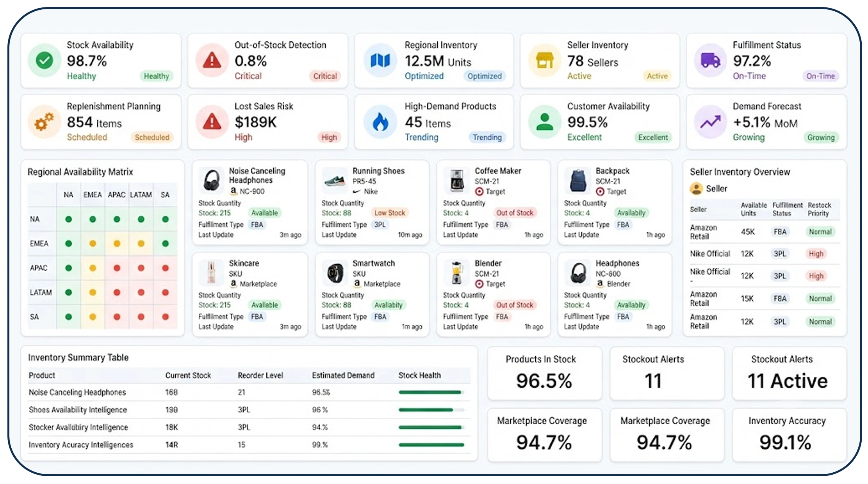Click the Amazon logo beside NC-600 Blender

pos(600,283)
